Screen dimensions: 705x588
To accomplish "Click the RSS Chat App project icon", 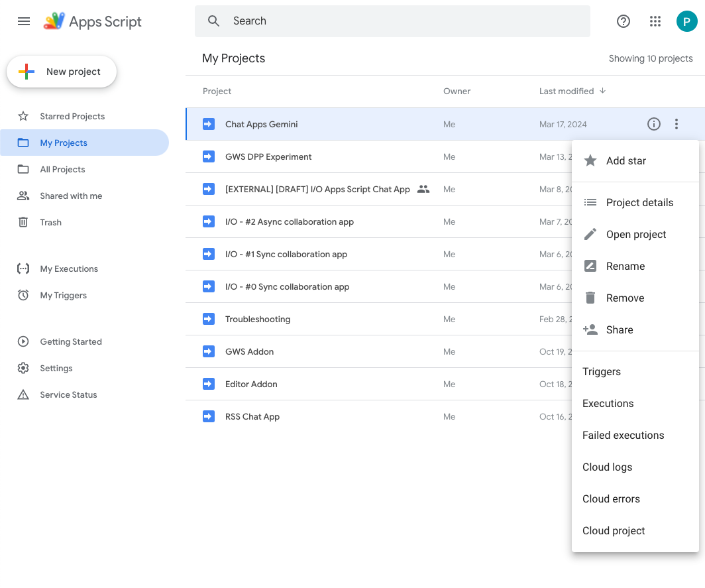I will pyautogui.click(x=209, y=416).
